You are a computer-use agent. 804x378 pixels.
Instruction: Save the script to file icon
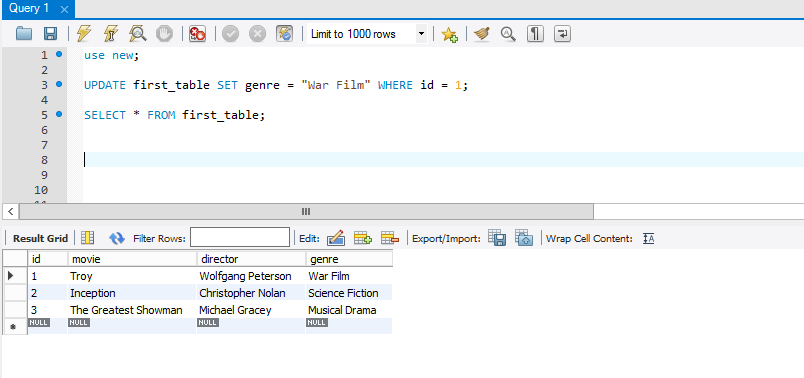[50, 34]
